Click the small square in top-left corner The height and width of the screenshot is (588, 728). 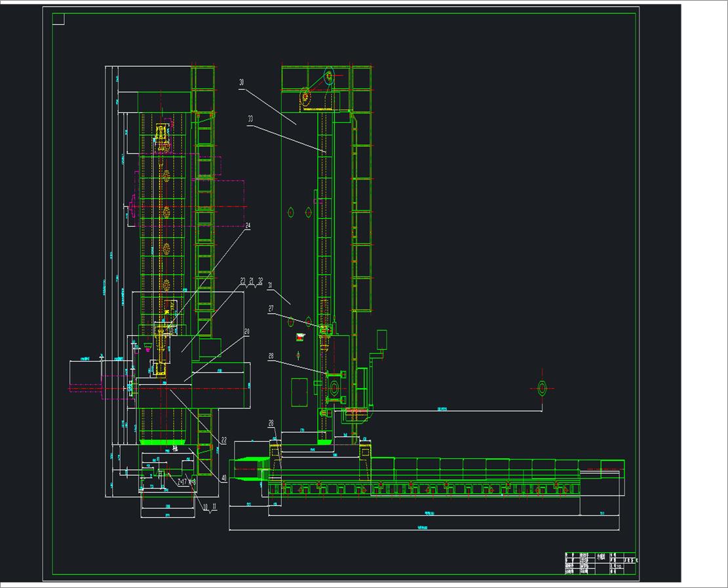[x=58, y=19]
